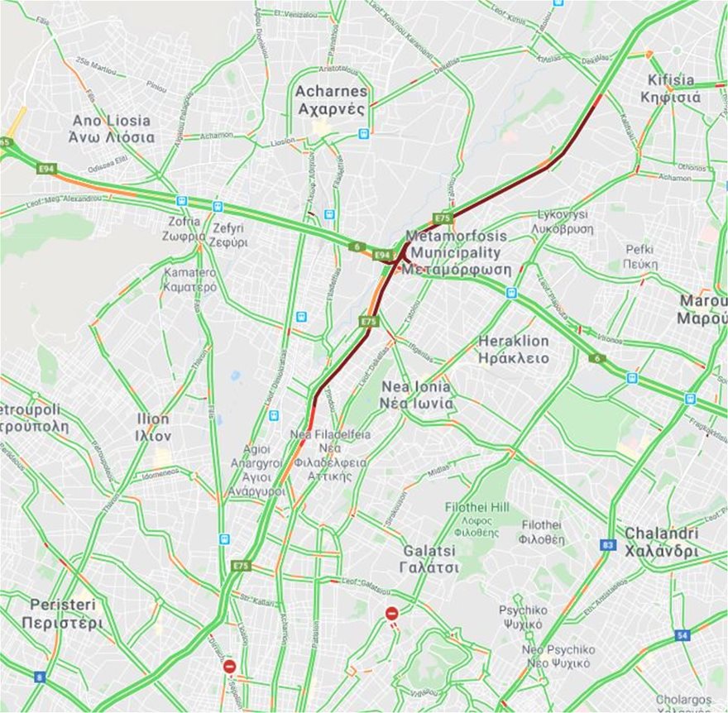Viewport: 728px width, 713px height.
Task: Click the blue 83 road shield near Chalandri
Action: click(x=607, y=544)
